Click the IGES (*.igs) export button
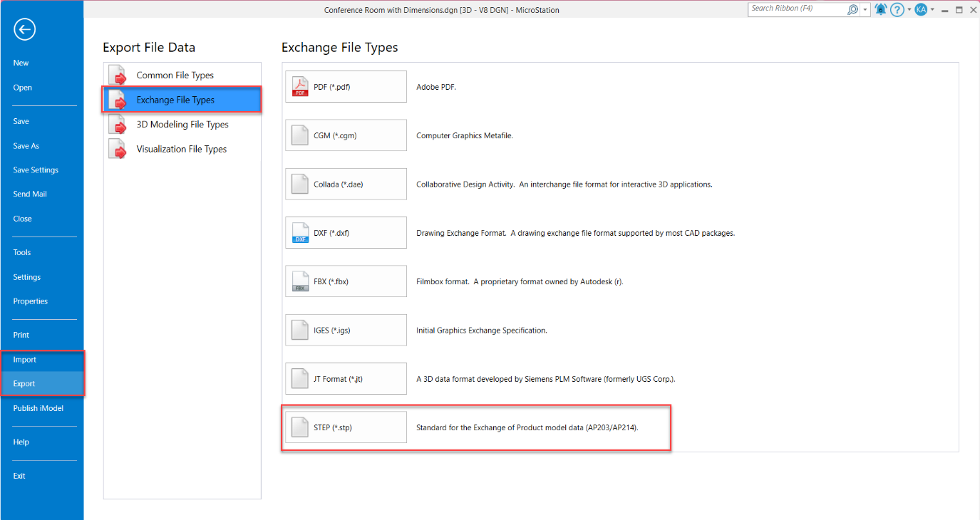Image resolution: width=980 pixels, height=520 pixels. click(346, 331)
